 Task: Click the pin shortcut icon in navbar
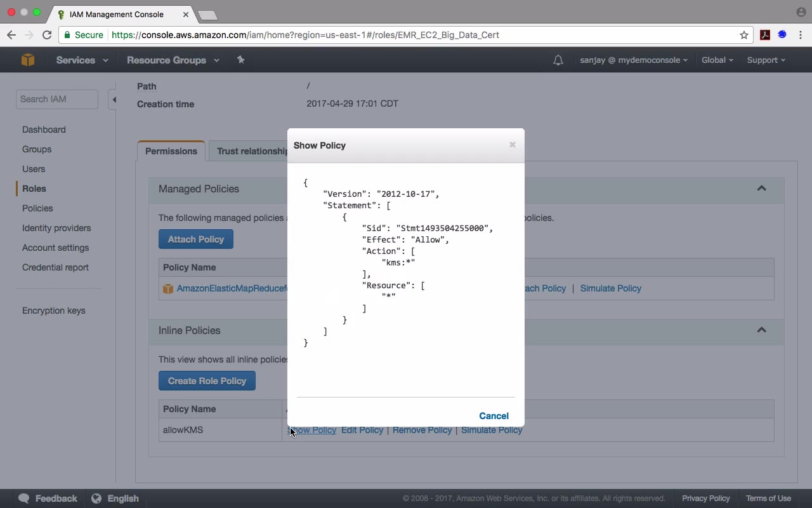pyautogui.click(x=240, y=60)
